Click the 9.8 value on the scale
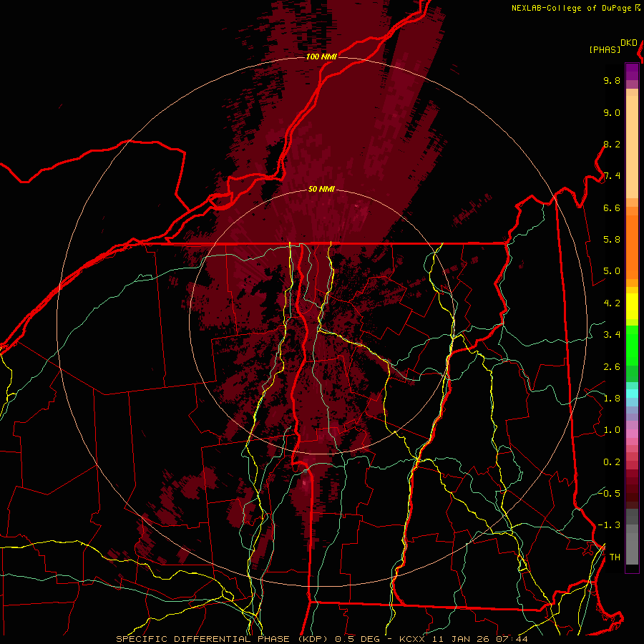644x644 pixels. [x=612, y=80]
